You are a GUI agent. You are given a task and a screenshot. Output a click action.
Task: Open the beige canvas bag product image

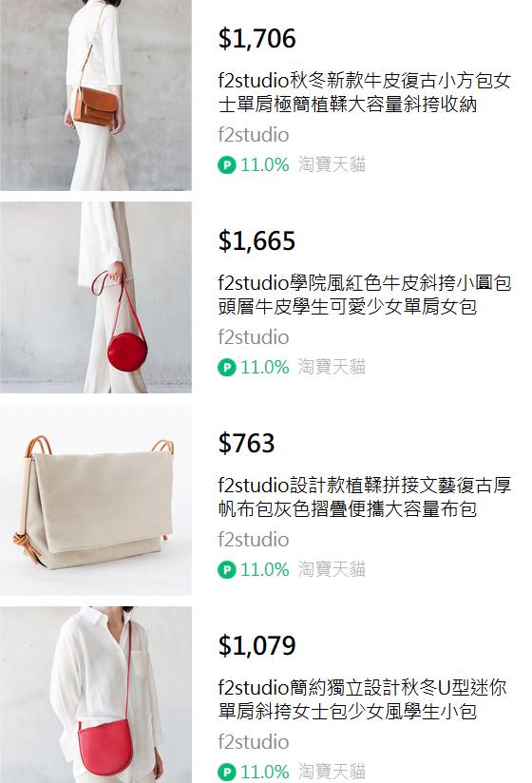click(96, 500)
